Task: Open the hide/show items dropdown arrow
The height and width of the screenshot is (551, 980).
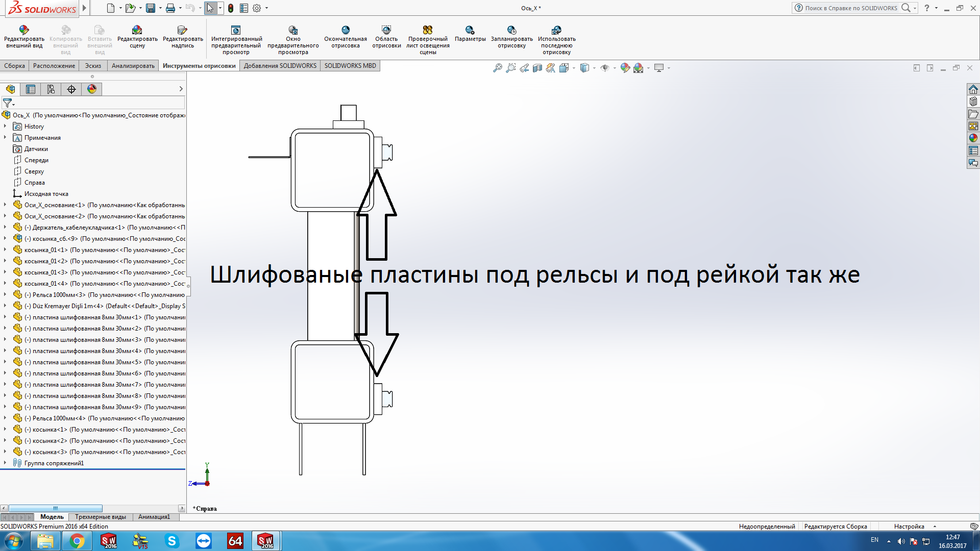Action: 615,68
